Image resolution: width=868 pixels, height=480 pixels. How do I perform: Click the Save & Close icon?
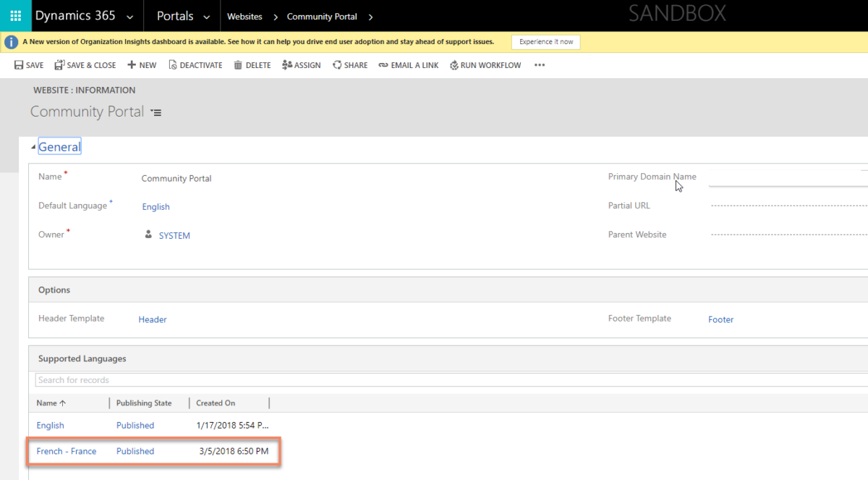(x=59, y=65)
